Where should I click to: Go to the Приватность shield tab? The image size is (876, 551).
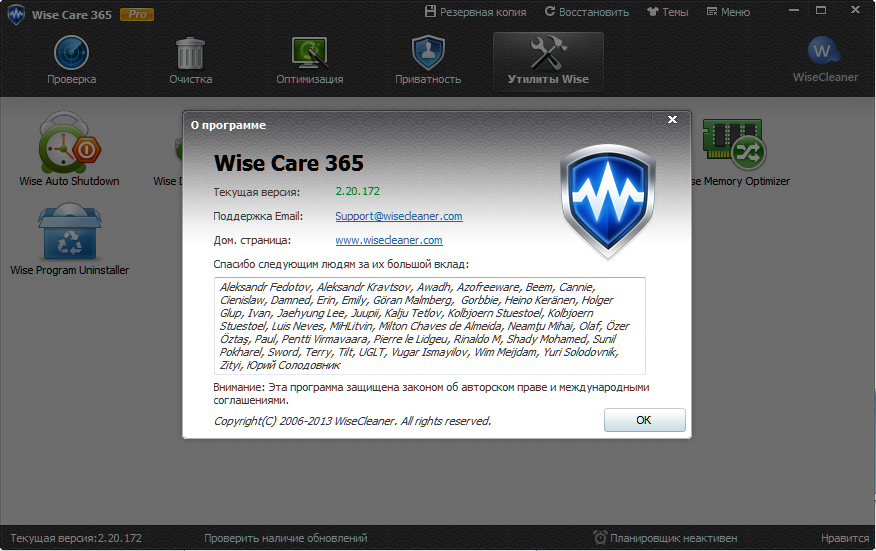[x=428, y=61]
